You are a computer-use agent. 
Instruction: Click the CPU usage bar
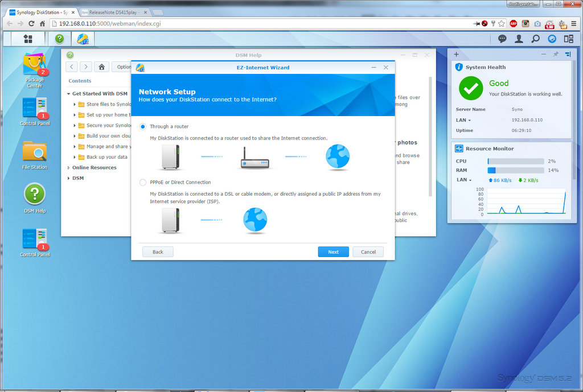coord(516,161)
